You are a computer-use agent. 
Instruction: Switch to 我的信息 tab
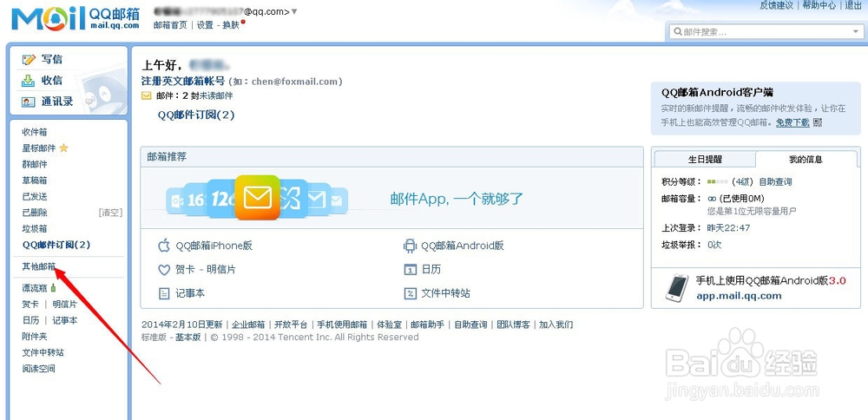806,159
